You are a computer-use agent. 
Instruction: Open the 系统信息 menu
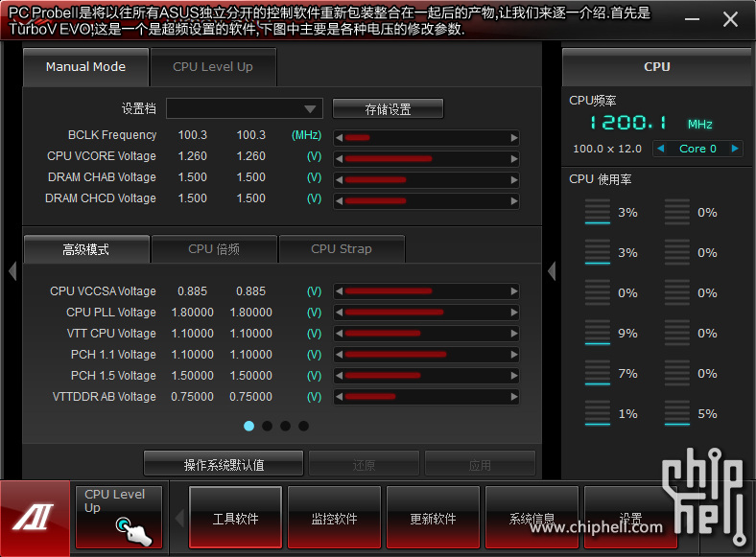click(532, 518)
